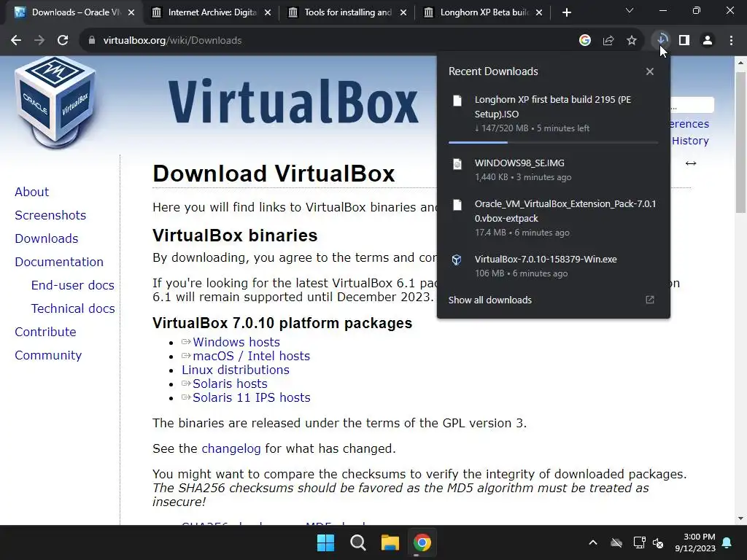Click the Extension Pack file icon

click(x=457, y=205)
